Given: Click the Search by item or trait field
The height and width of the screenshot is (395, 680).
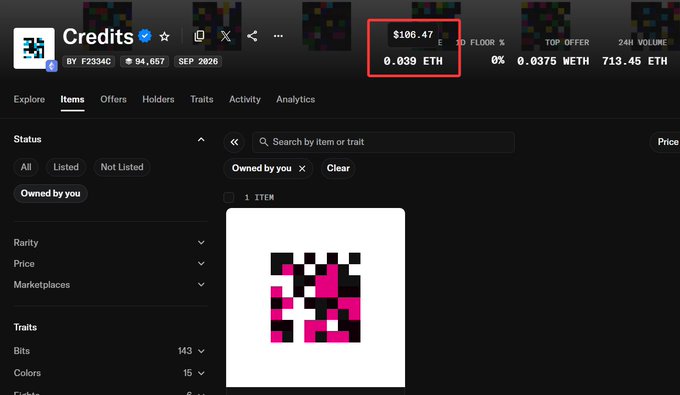Looking at the screenshot, I should pyautogui.click(x=383, y=142).
